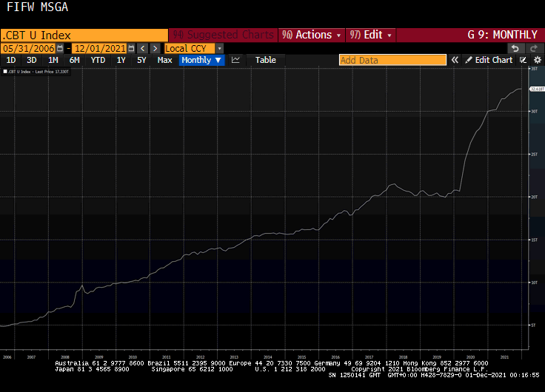Toggle the annotation checkbox icon beside Edit Chart

click(x=524, y=60)
